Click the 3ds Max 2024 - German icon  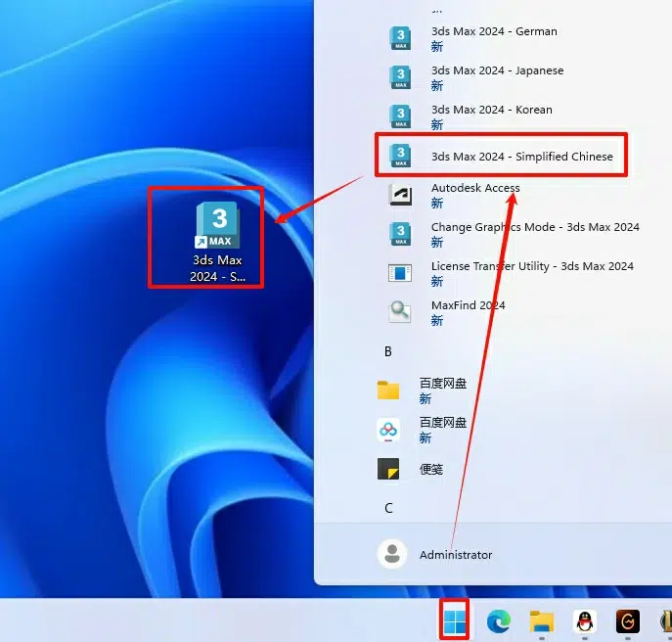tap(400, 38)
